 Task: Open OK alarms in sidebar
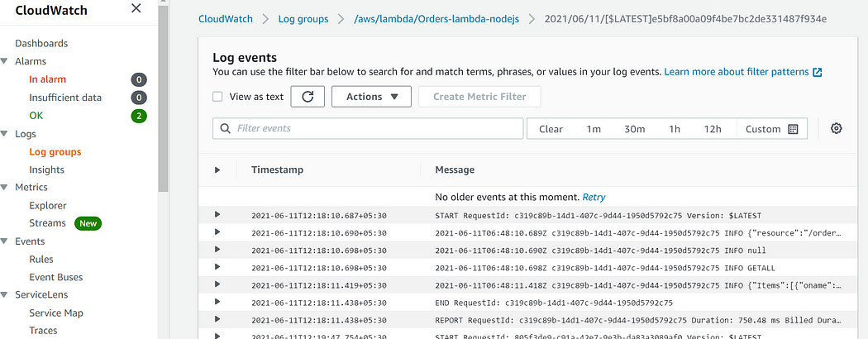[36, 116]
